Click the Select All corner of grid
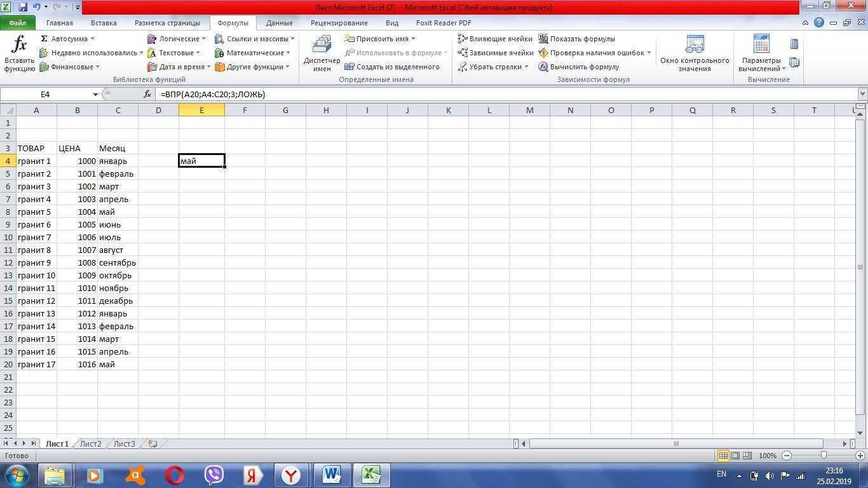The height and width of the screenshot is (488, 868). [x=8, y=110]
